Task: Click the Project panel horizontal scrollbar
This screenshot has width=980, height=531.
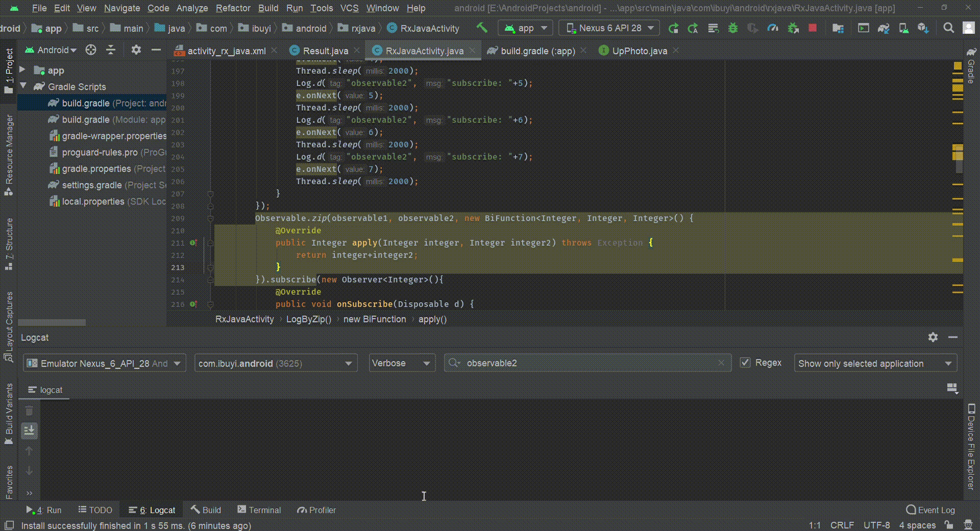Action: point(52,323)
